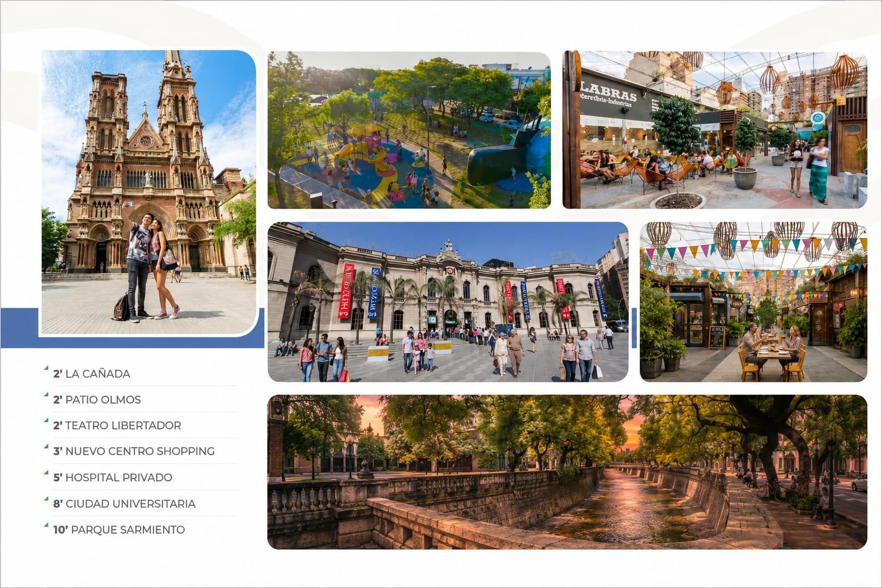Click the green marker beside PARQUE SARMIENTO
The width and height of the screenshot is (882, 588).
[47, 524]
